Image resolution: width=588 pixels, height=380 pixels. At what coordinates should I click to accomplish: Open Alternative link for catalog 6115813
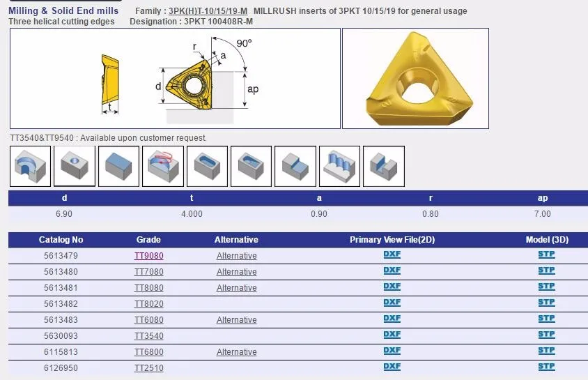click(237, 352)
